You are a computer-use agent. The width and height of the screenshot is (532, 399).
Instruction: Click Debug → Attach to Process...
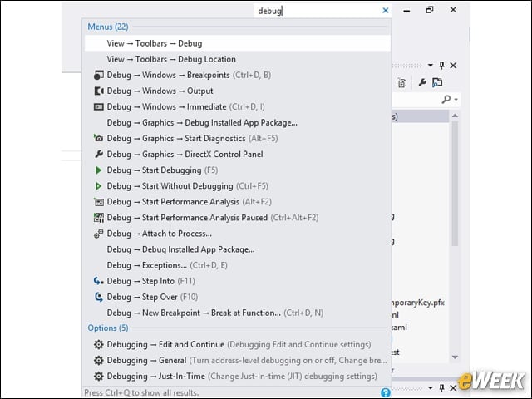[x=238, y=234]
